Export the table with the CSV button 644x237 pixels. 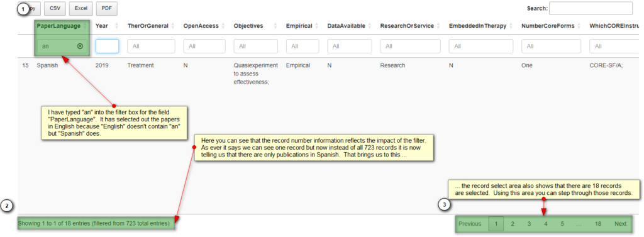55,8
